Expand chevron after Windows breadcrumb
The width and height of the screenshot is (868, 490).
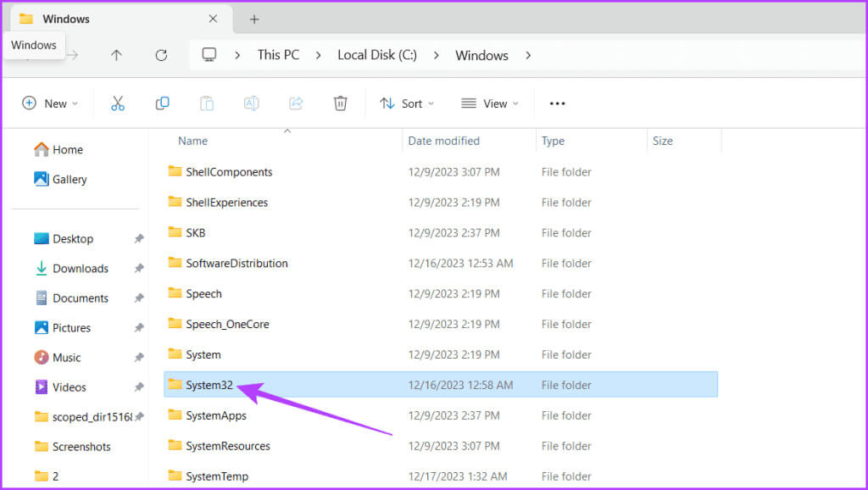(x=528, y=55)
